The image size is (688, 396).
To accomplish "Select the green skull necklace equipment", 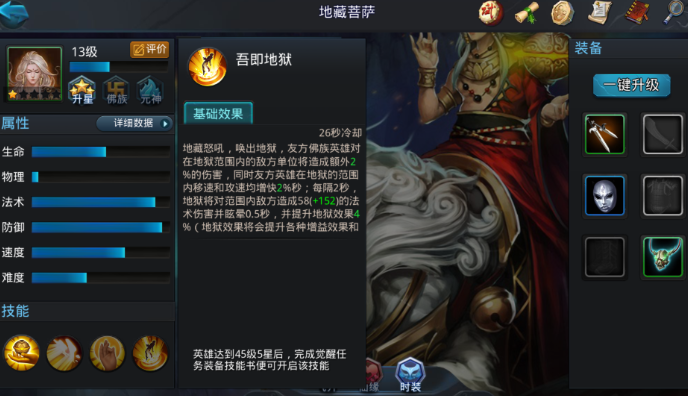I will pyautogui.click(x=663, y=257).
